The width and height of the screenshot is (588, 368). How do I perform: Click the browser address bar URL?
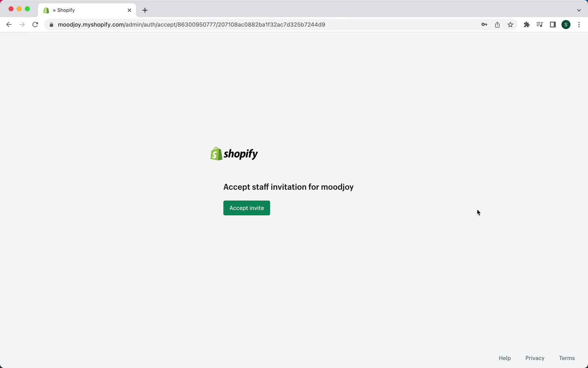pos(191,25)
